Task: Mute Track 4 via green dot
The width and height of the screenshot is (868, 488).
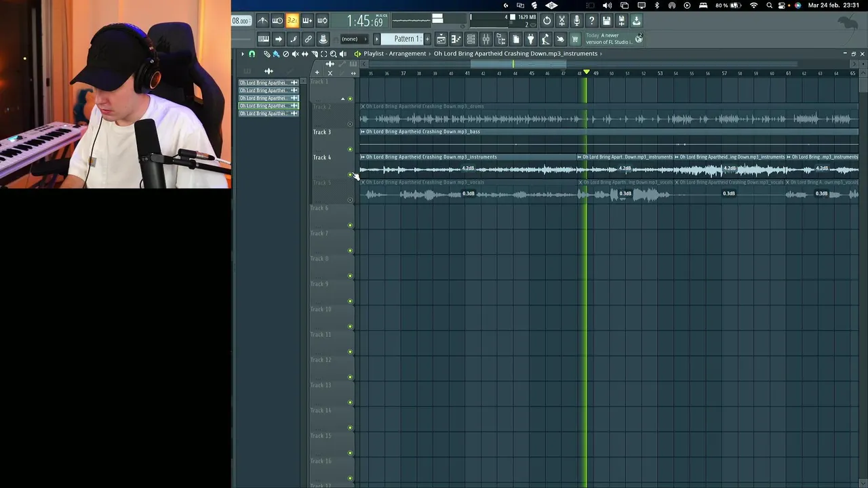Action: 351,175
